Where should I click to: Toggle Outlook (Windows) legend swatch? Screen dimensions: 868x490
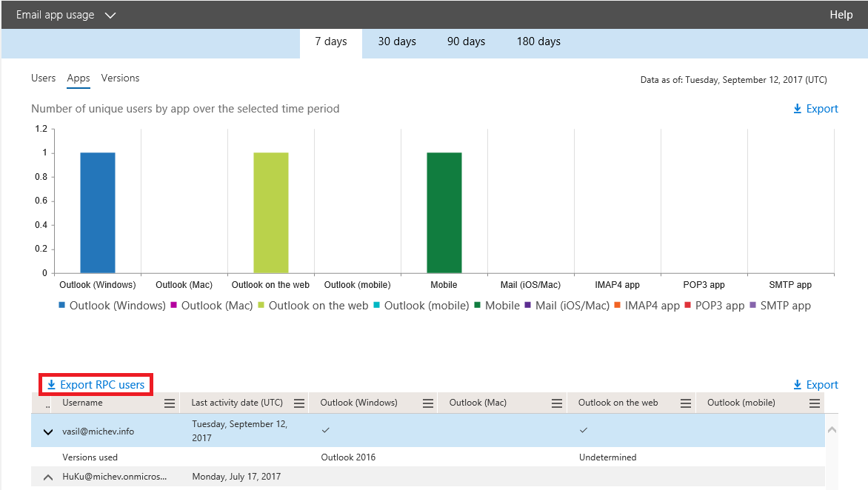tap(62, 305)
